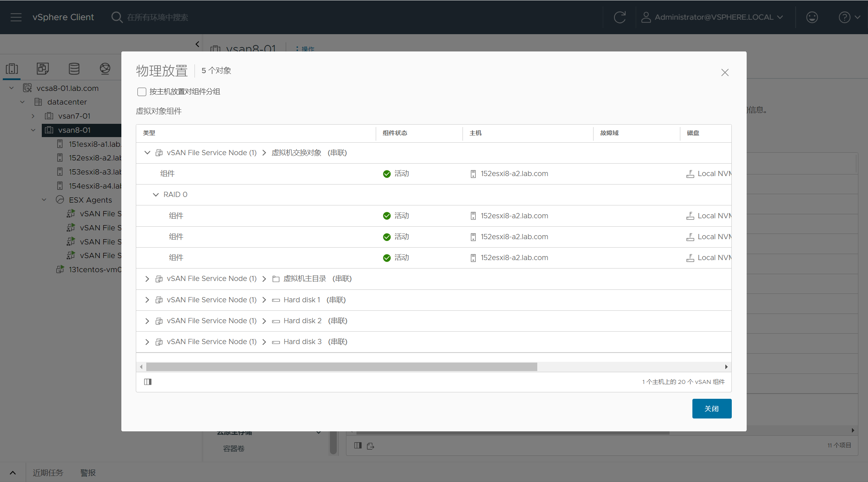Expand the Hard disk 1 row
Image resolution: width=868 pixels, height=482 pixels.
point(147,300)
